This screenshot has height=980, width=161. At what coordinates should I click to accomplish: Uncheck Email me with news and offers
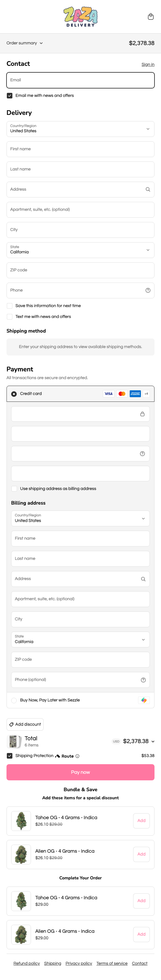point(10,96)
